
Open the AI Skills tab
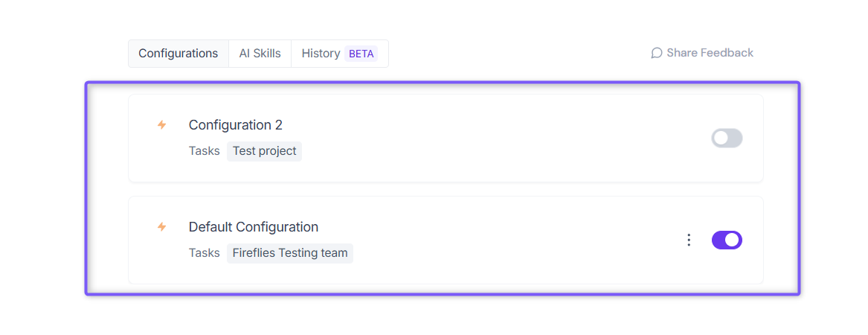(260, 54)
